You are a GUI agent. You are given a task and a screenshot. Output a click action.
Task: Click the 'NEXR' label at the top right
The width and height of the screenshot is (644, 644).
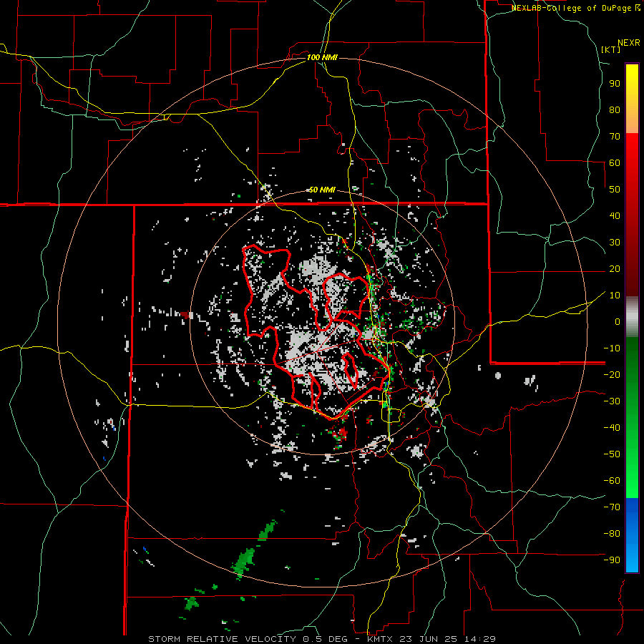pos(629,43)
